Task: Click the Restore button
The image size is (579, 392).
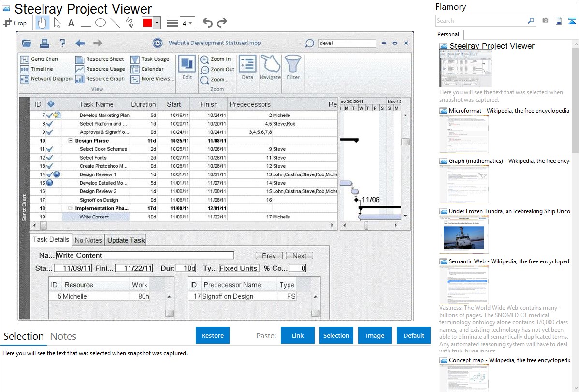Action: pos(213,335)
